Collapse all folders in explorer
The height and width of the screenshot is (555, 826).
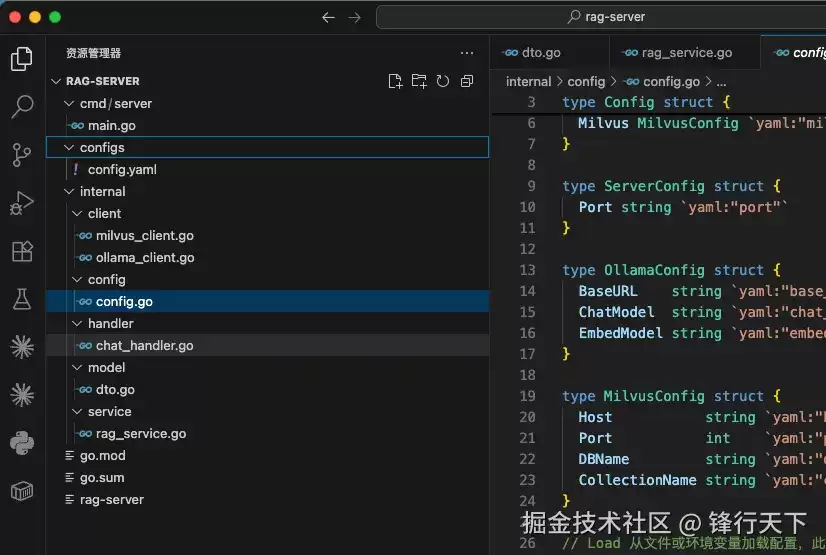click(x=467, y=81)
